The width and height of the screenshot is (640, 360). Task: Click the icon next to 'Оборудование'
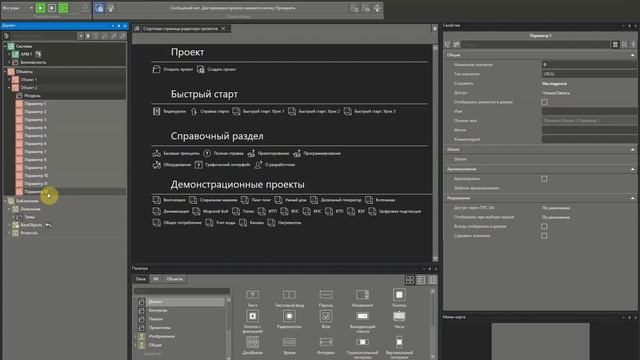coord(156,165)
